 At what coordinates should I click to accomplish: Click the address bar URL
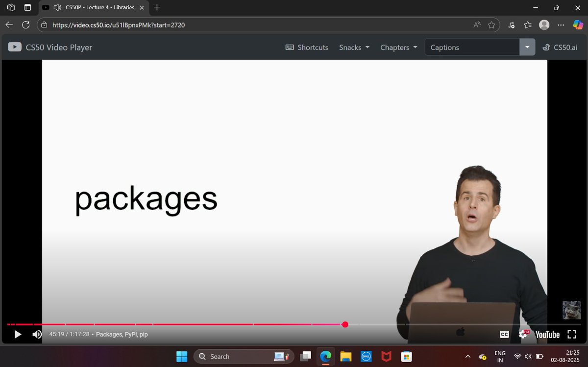(x=119, y=24)
